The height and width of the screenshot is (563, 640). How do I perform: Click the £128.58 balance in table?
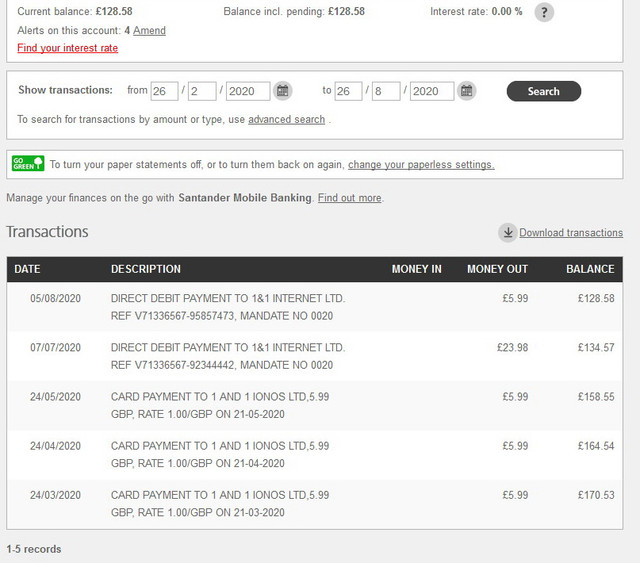point(596,298)
